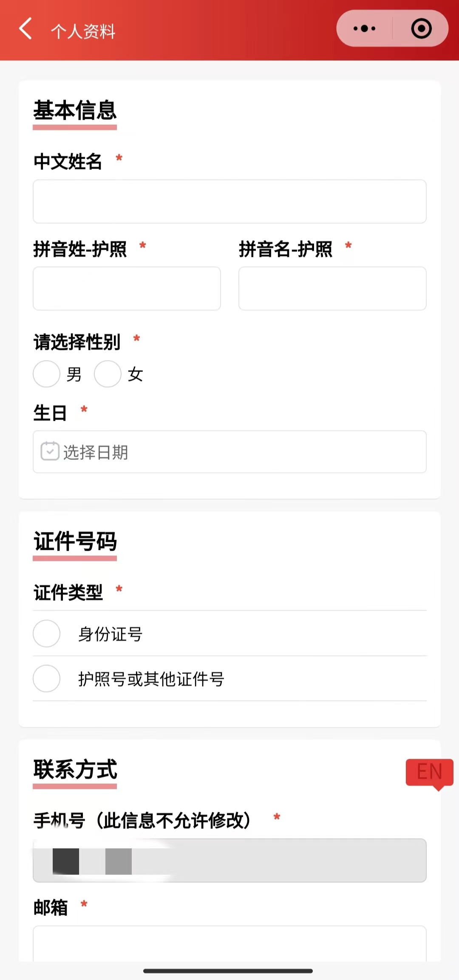Tap the back arrow icon

pyautogui.click(x=25, y=29)
